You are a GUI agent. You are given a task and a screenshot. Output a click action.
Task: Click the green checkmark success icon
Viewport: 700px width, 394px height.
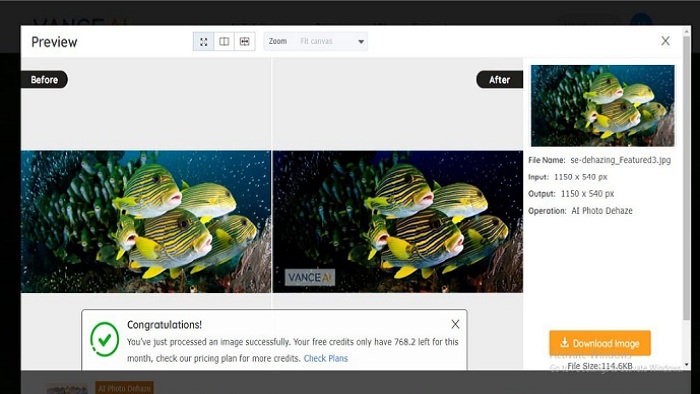(x=104, y=339)
